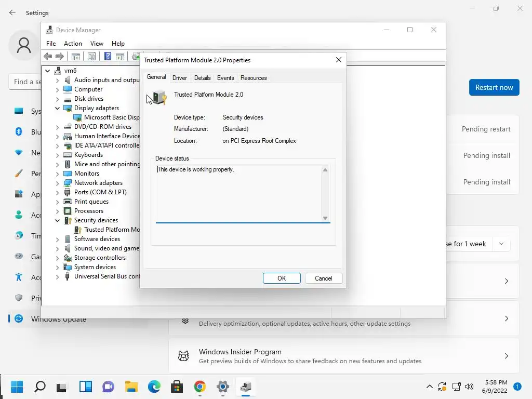Select Print queues in device tree
The image size is (532, 399).
[91, 202]
